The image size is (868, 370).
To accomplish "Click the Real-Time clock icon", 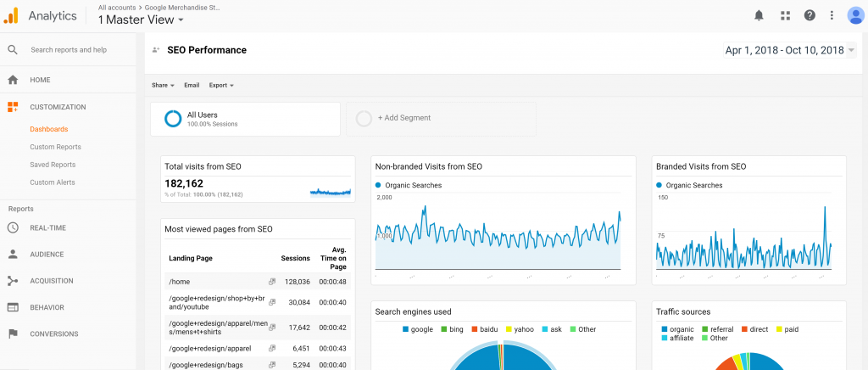I will 13,227.
